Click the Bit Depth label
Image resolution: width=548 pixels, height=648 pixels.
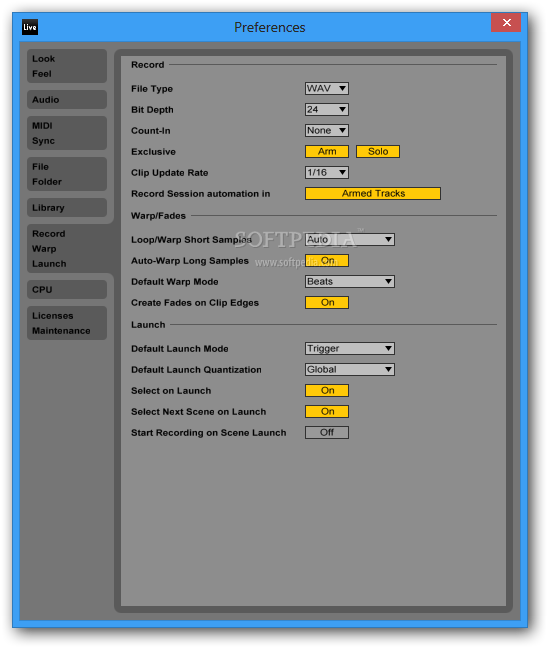152,110
